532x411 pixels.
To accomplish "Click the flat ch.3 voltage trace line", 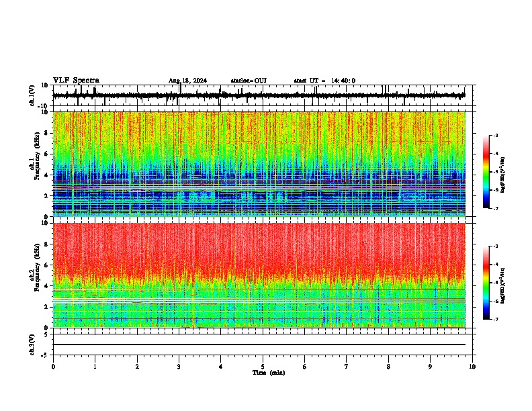I will [259, 345].
